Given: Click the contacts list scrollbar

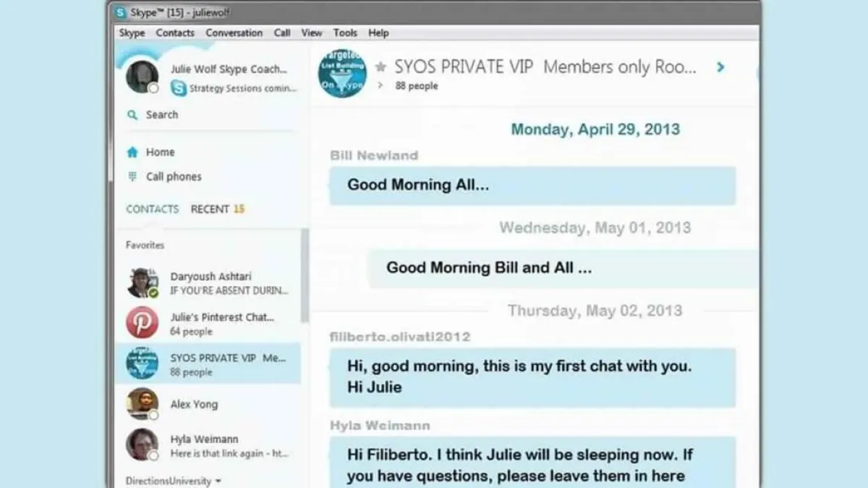Looking at the screenshot, I should (305, 275).
